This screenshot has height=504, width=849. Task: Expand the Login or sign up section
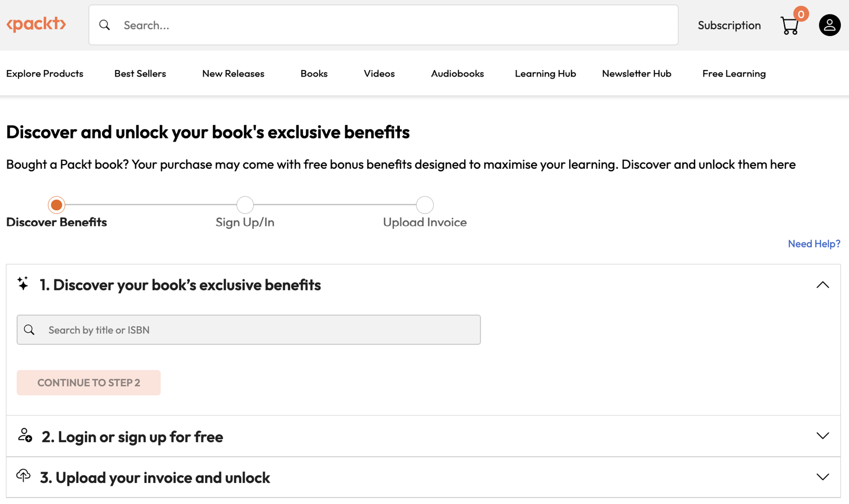821,436
